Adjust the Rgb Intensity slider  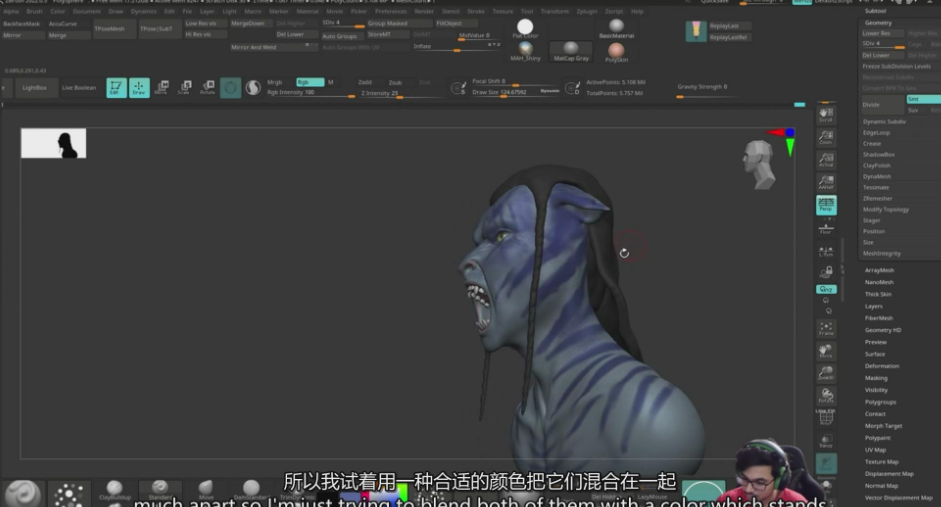311,94
